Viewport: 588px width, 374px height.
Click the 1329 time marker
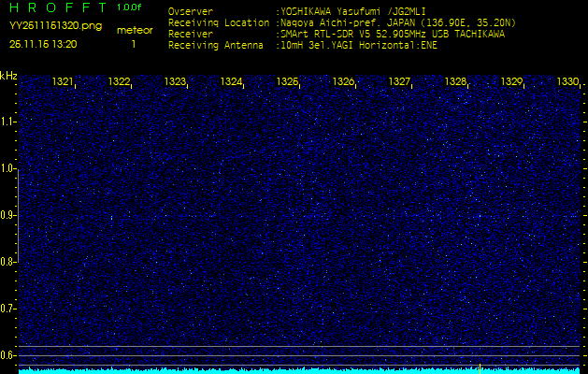tap(511, 82)
